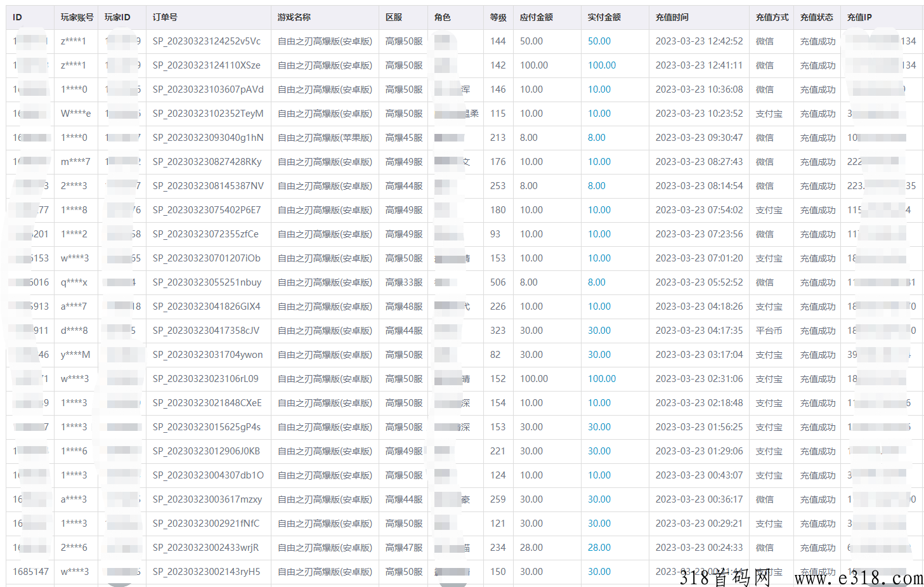924x587 pixels.
Task: Click the 高爆45服 server cell
Action: tap(404, 138)
